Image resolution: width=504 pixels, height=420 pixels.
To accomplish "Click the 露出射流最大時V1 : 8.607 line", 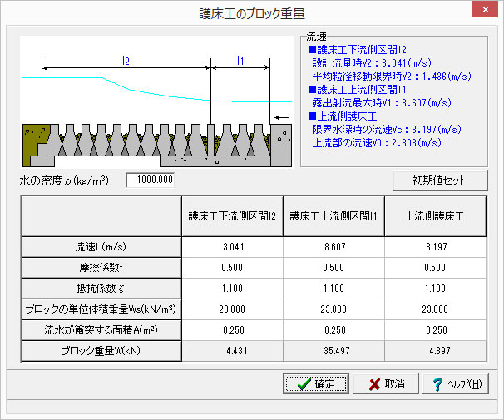I will [382, 103].
